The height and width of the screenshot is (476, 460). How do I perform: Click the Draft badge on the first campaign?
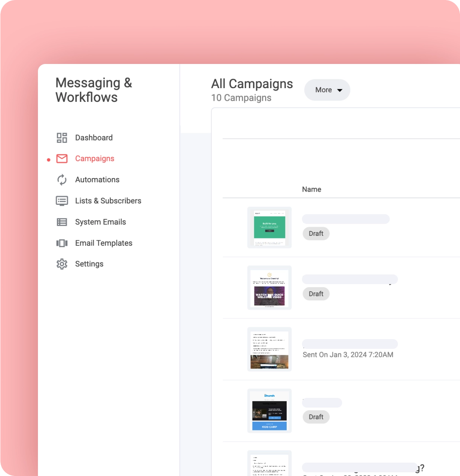[316, 234]
